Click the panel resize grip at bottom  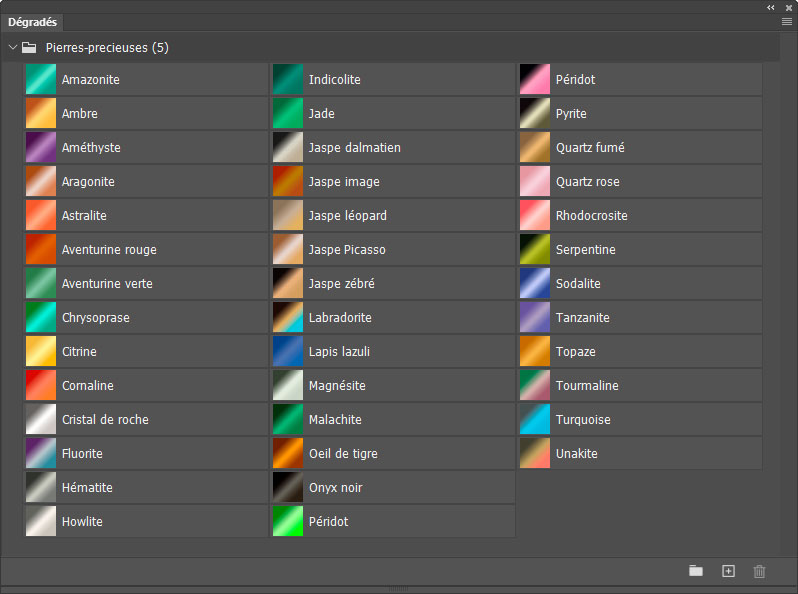398,588
